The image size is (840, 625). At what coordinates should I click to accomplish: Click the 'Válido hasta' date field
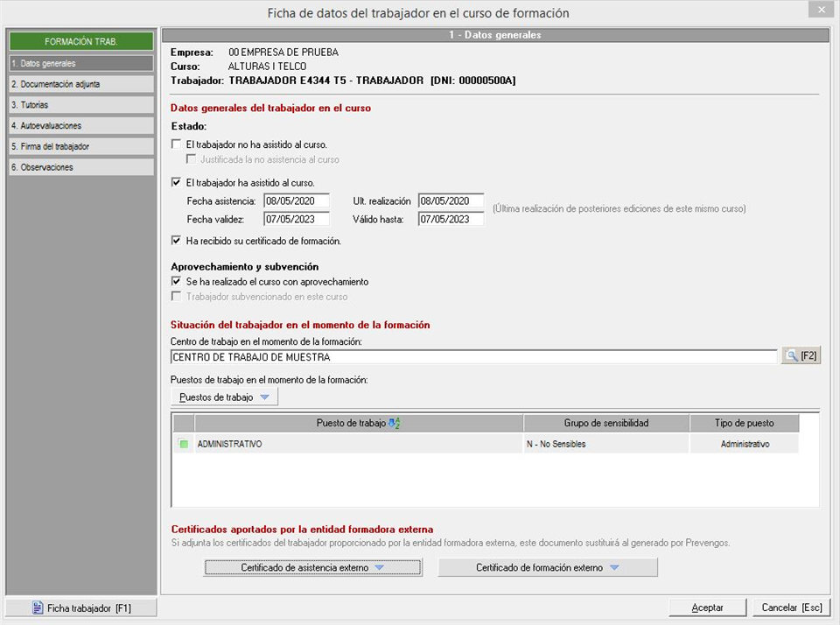click(451, 219)
